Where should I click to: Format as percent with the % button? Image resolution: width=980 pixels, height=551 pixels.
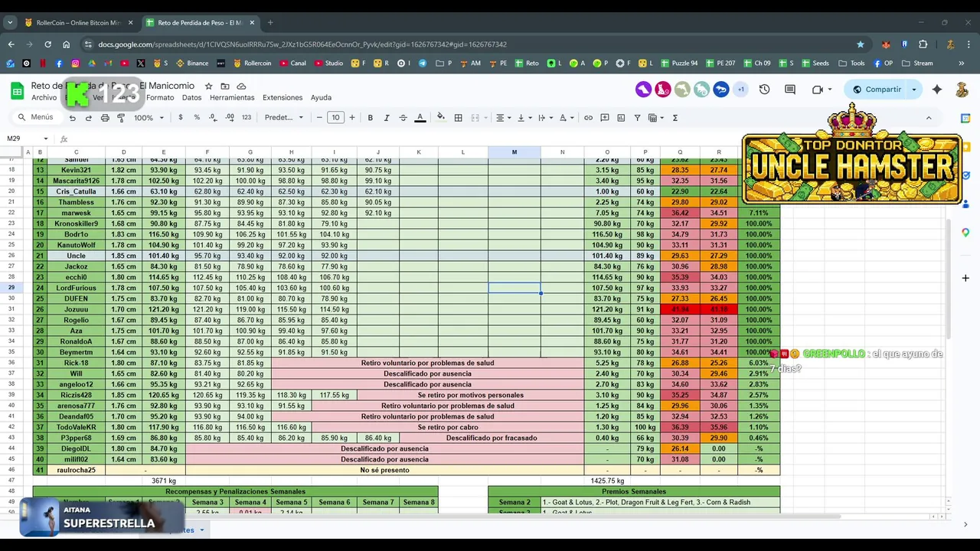tap(197, 118)
